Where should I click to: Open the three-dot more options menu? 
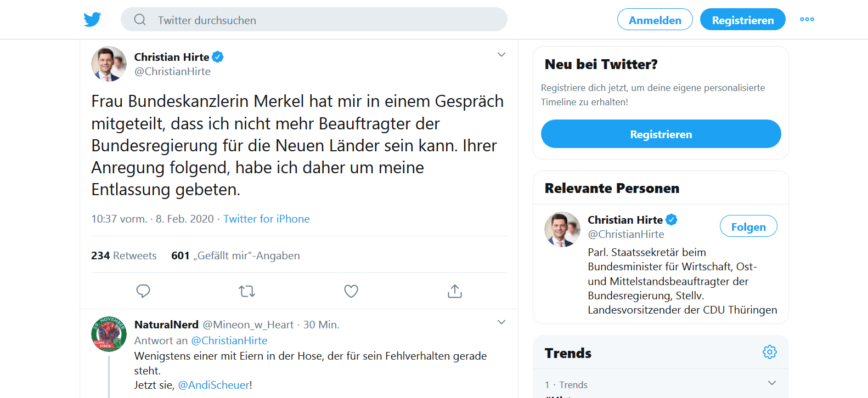pyautogui.click(x=807, y=19)
